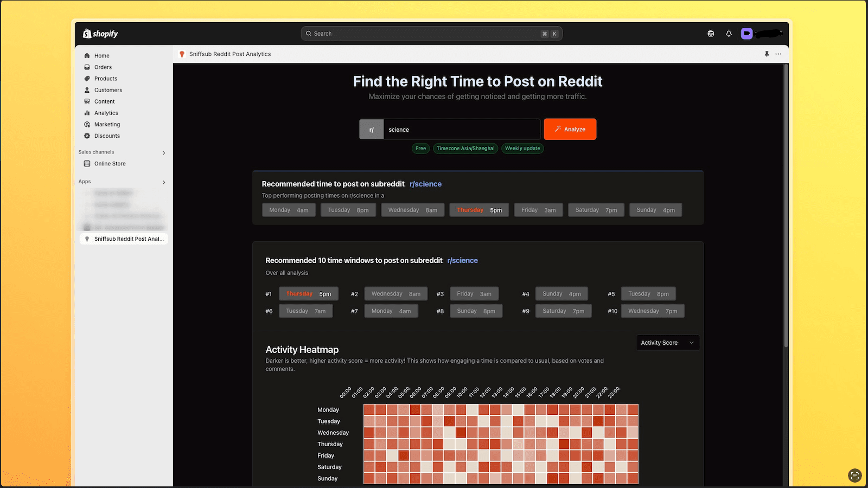Open the Activity Score dropdown
Screen dimensions: 868x488
[667, 343]
